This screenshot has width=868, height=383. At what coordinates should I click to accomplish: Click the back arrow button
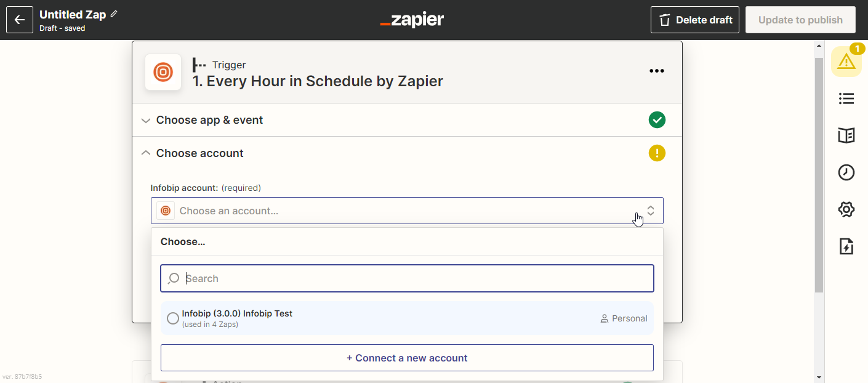click(20, 20)
